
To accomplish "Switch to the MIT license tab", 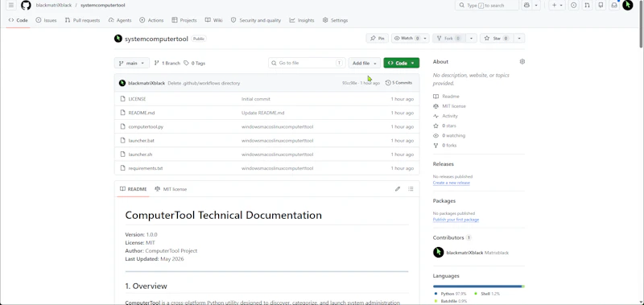I will point(171,189).
